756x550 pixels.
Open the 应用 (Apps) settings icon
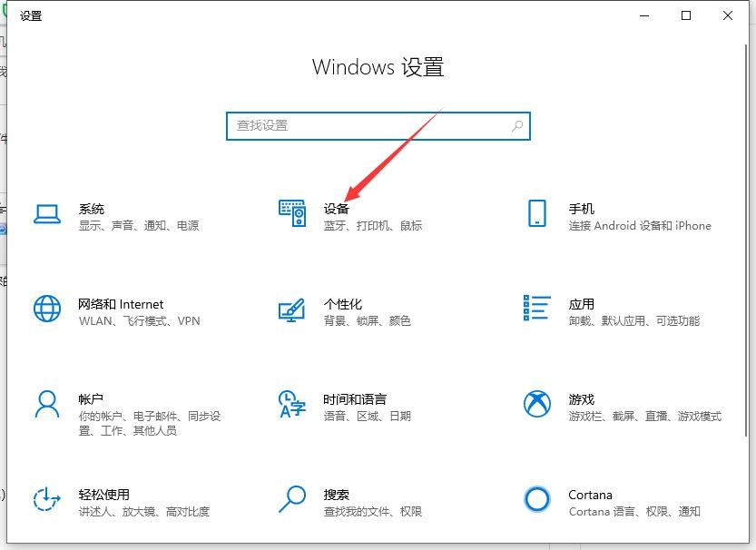click(x=536, y=309)
